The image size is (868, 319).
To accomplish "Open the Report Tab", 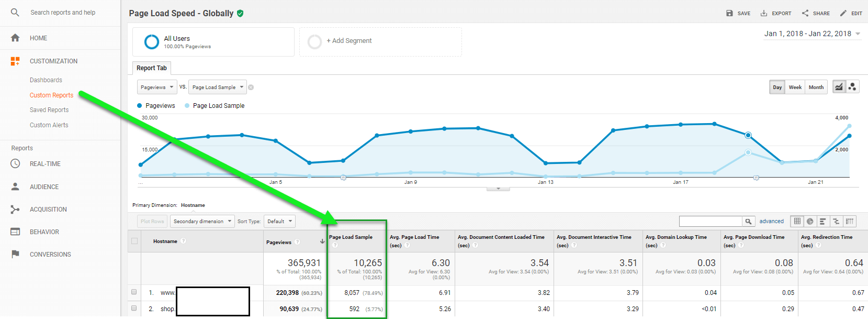I will point(152,68).
